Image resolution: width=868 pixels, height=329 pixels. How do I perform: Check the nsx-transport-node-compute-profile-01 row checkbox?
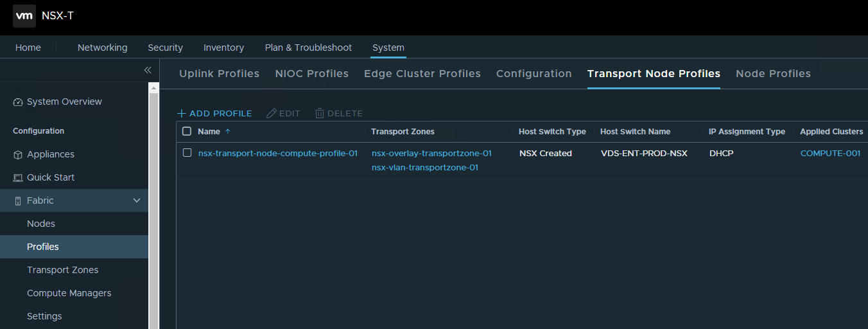click(x=187, y=153)
